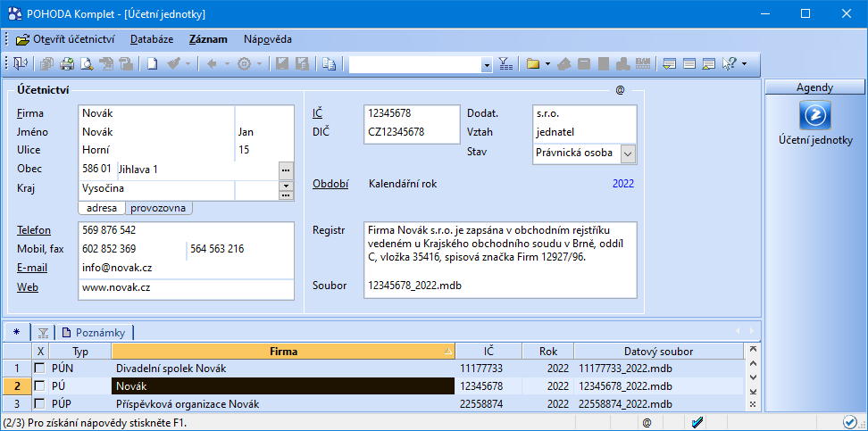This screenshot has height=431, width=868.
Task: Expand the Stav Právnická osoba dropdown
Action: (x=628, y=153)
